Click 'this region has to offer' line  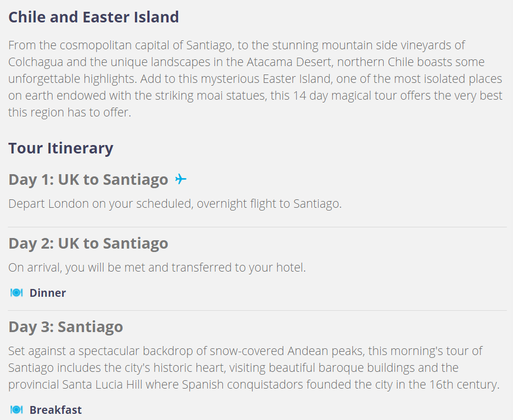69,112
